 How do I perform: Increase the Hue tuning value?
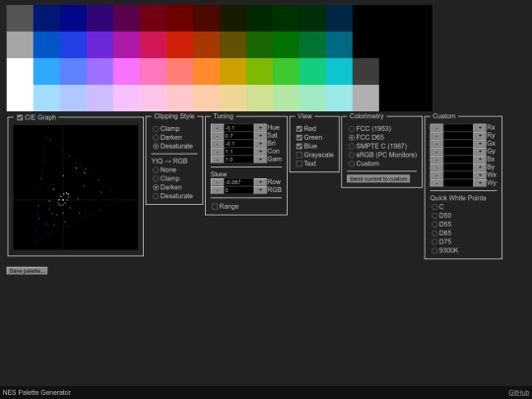(260, 127)
